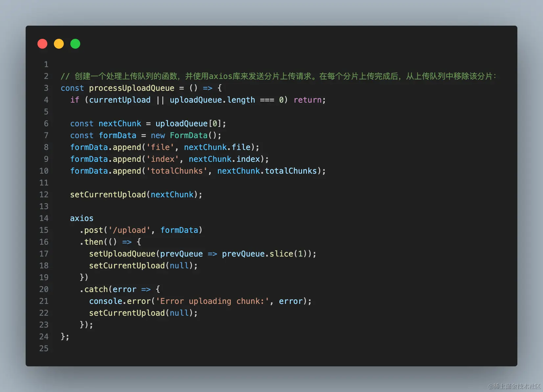Click the yellow minimize dot
Screen dimensions: 543x392
pos(59,44)
